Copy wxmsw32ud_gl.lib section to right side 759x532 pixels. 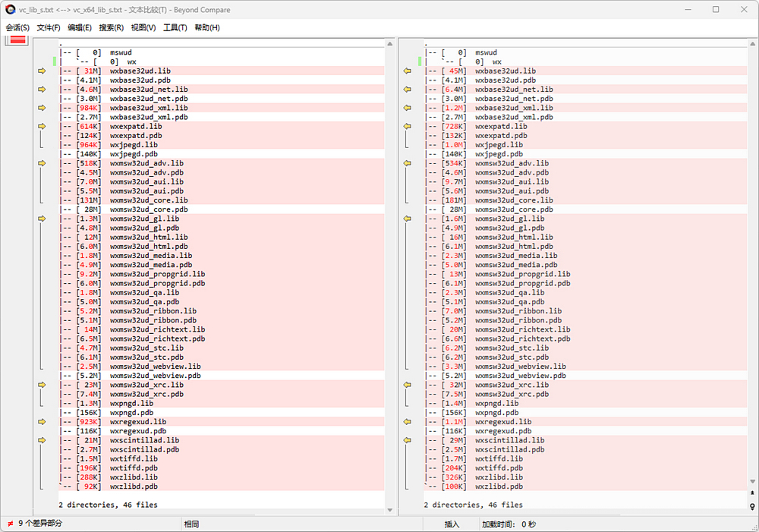click(42, 219)
